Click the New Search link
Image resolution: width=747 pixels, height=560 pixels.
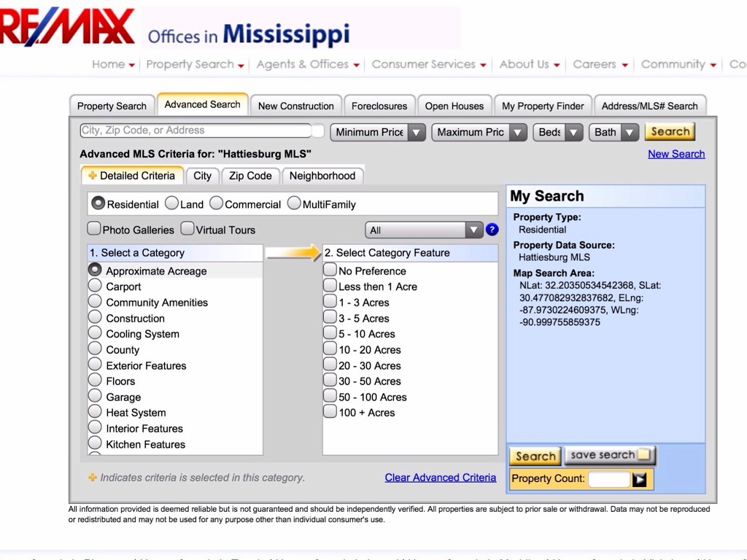coord(676,154)
